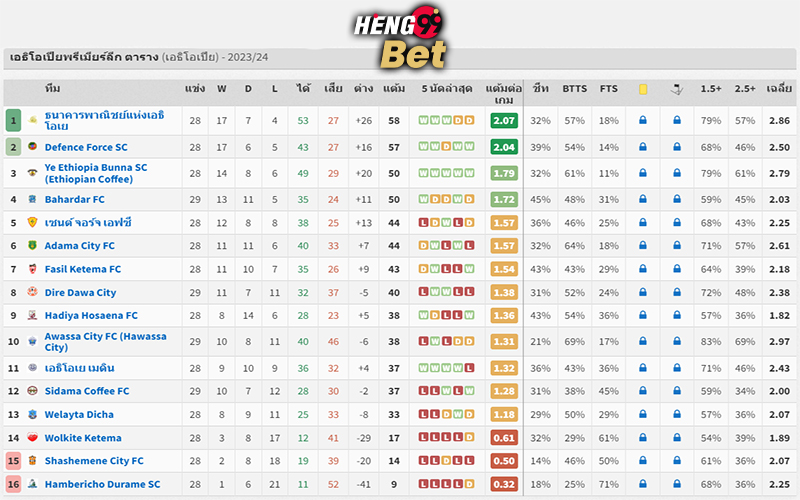Click the HENG99 Bet logo

pyautogui.click(x=399, y=37)
